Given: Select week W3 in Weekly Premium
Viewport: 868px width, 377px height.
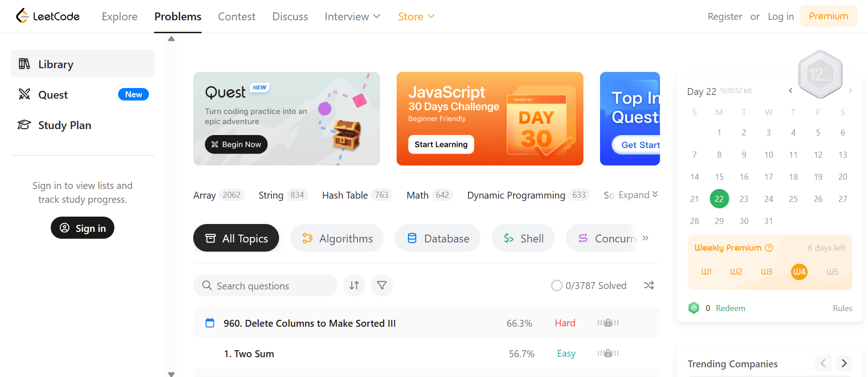Looking at the screenshot, I should coord(767,271).
